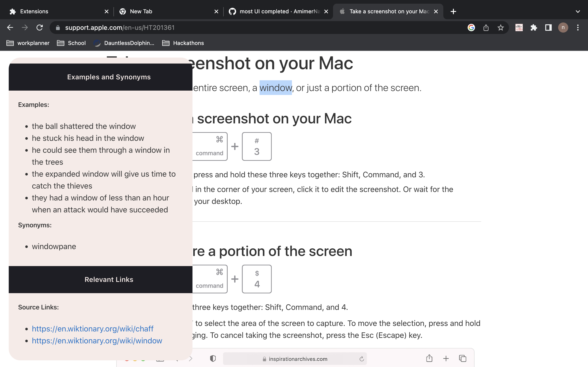Open the wiktionary window source link
Viewport: 588px width, 367px height.
97,341
